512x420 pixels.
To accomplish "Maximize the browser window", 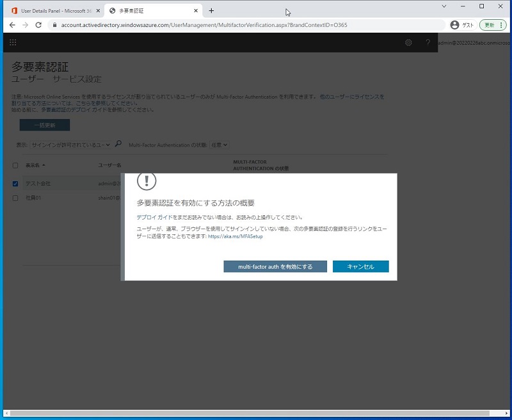I will click(x=482, y=6).
